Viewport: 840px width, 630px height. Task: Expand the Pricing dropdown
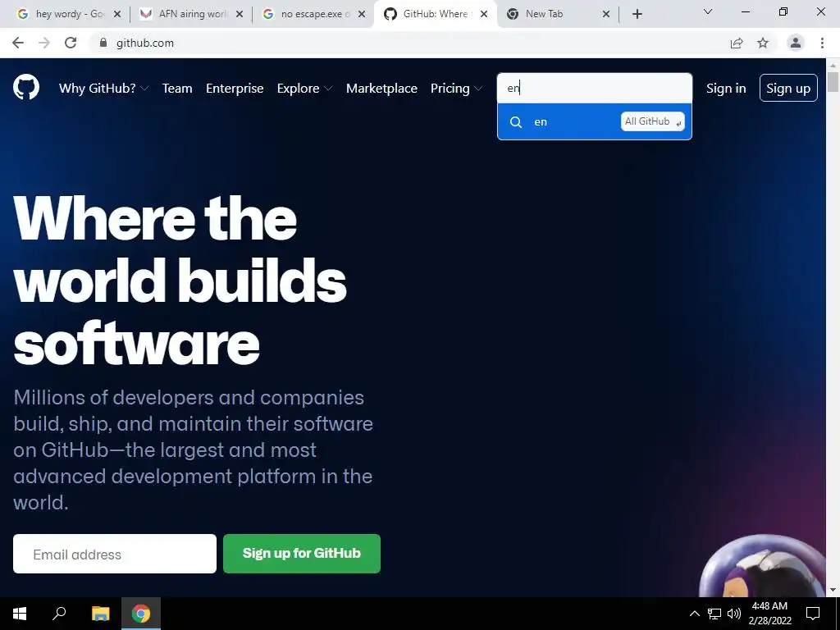point(456,89)
